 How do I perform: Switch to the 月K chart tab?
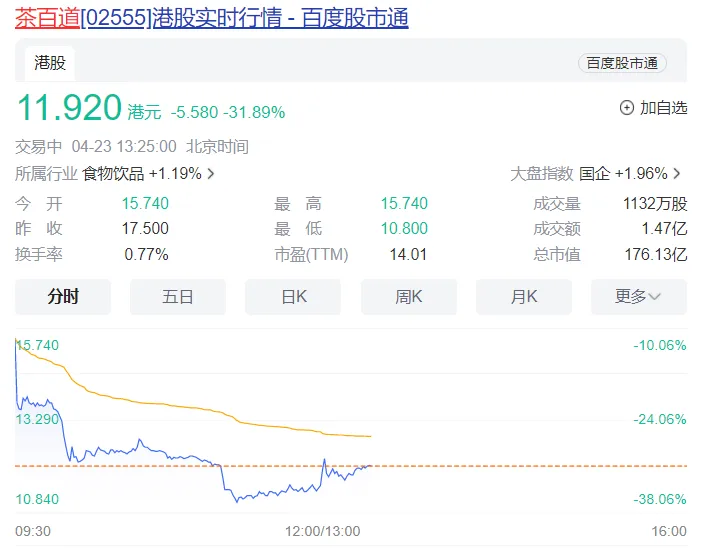pos(524,297)
